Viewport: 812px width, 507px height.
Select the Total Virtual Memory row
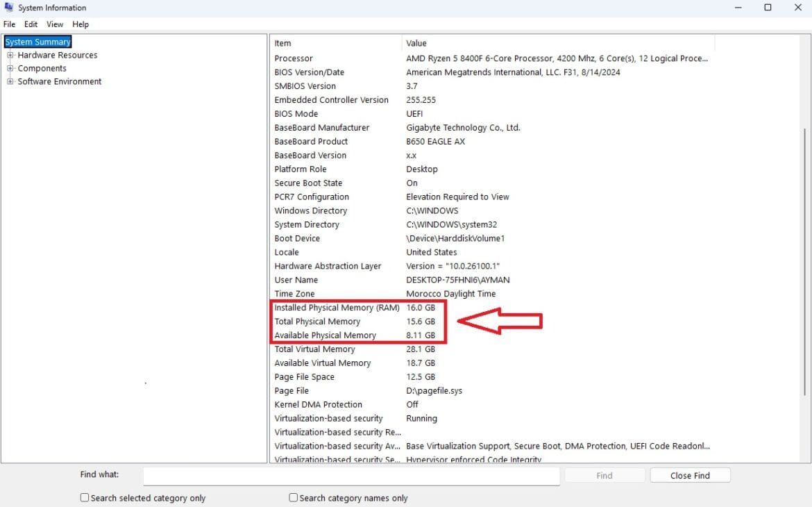click(x=492, y=349)
